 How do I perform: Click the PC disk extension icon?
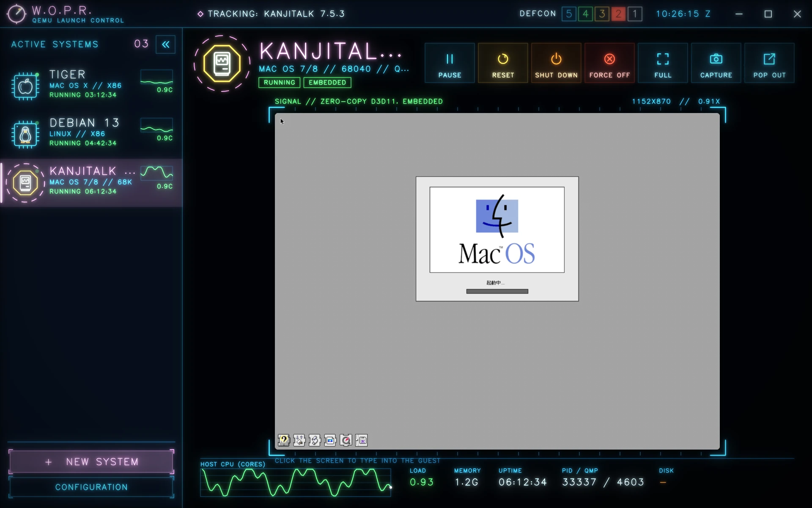[362, 440]
